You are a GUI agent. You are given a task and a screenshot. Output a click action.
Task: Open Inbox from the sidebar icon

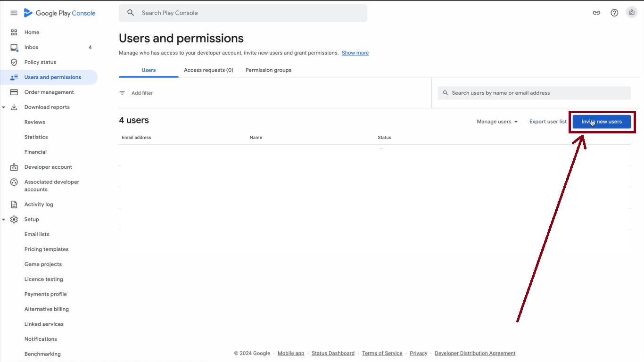(x=14, y=48)
